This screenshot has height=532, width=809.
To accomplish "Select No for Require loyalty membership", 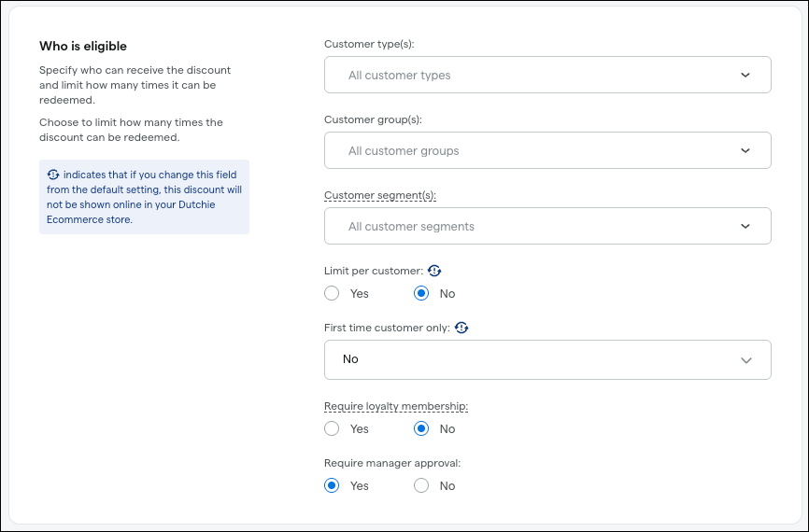I will (x=421, y=429).
